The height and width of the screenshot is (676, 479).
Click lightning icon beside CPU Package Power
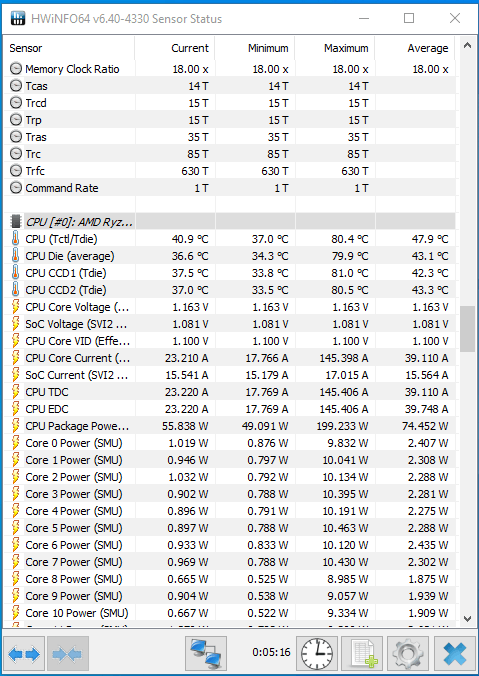pyautogui.click(x=16, y=426)
